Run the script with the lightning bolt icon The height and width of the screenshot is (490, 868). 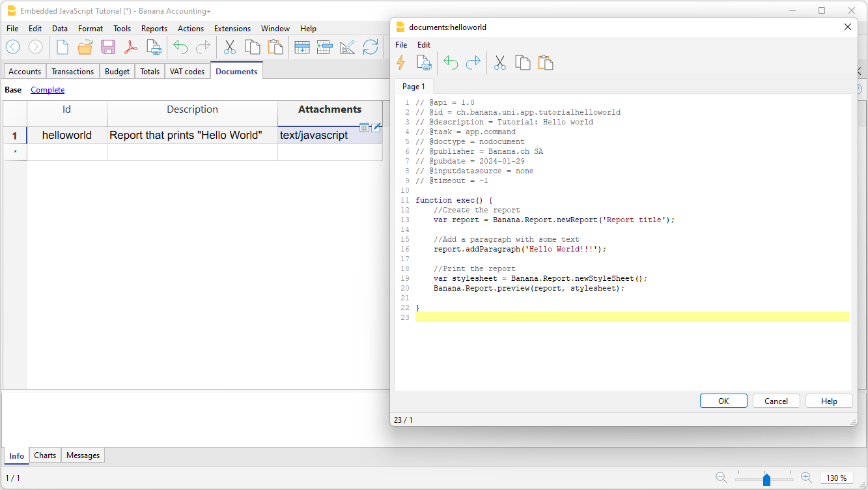coord(402,62)
